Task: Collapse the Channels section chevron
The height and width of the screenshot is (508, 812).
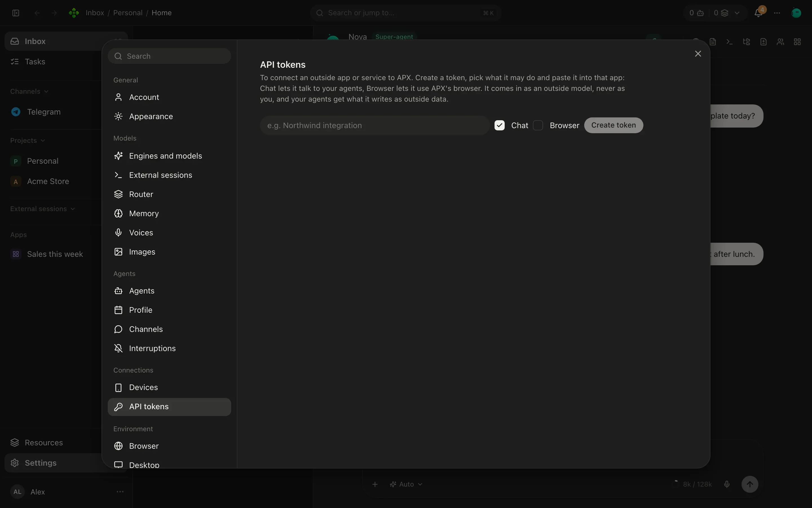Action: point(46,91)
